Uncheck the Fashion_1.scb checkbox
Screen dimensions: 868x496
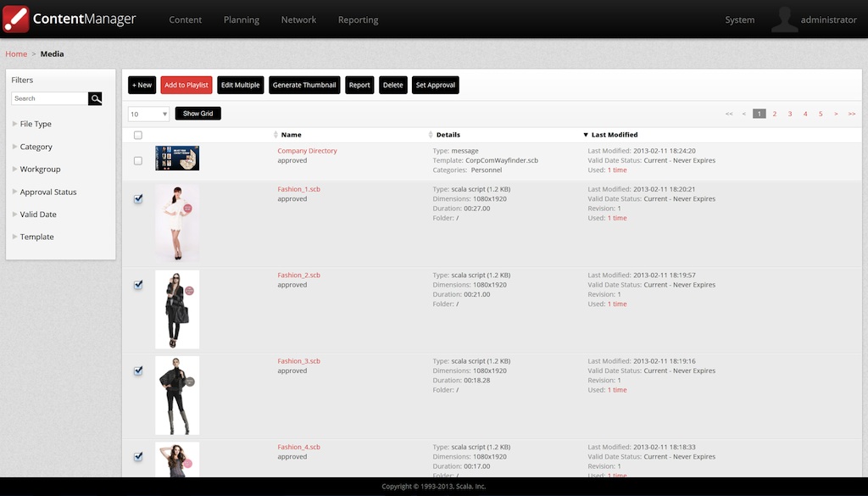coord(138,199)
